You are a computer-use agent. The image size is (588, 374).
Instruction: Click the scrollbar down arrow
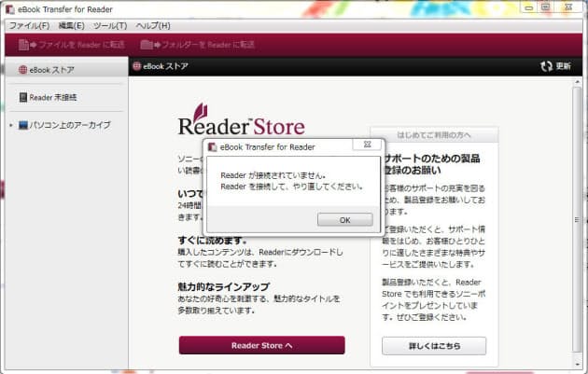577,364
